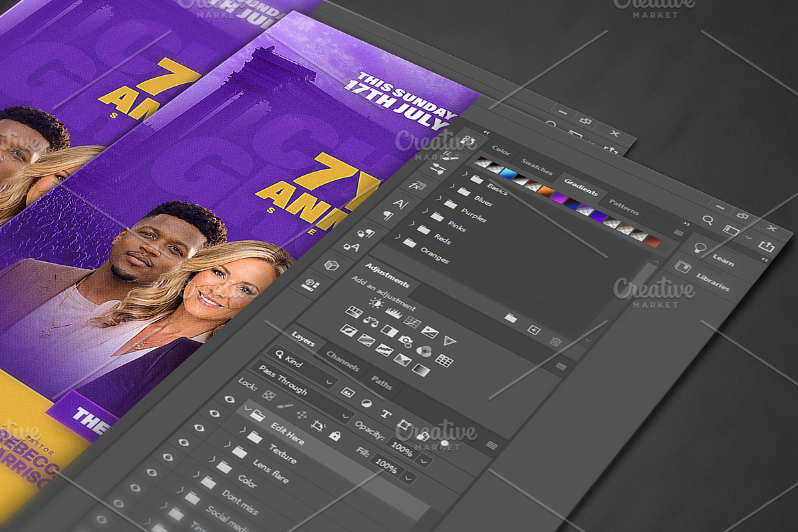
Task: Click the Share upload icon
Action: point(766,247)
